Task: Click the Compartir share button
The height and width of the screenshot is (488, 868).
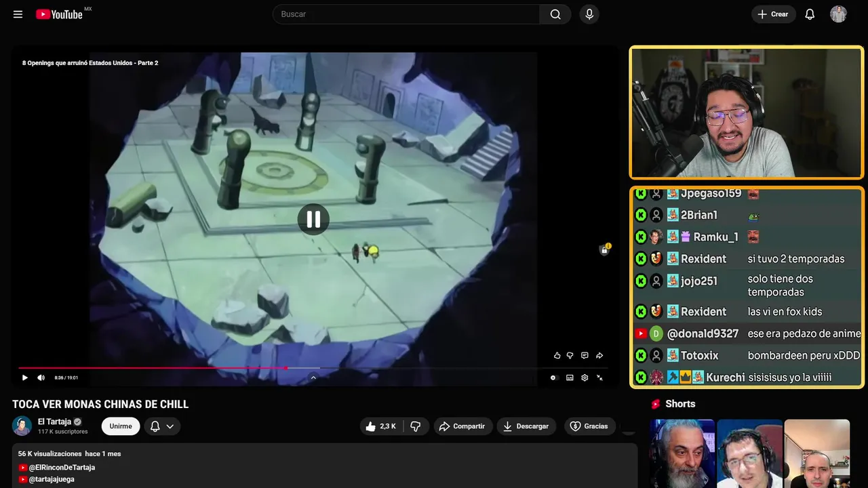Action: pos(463,426)
